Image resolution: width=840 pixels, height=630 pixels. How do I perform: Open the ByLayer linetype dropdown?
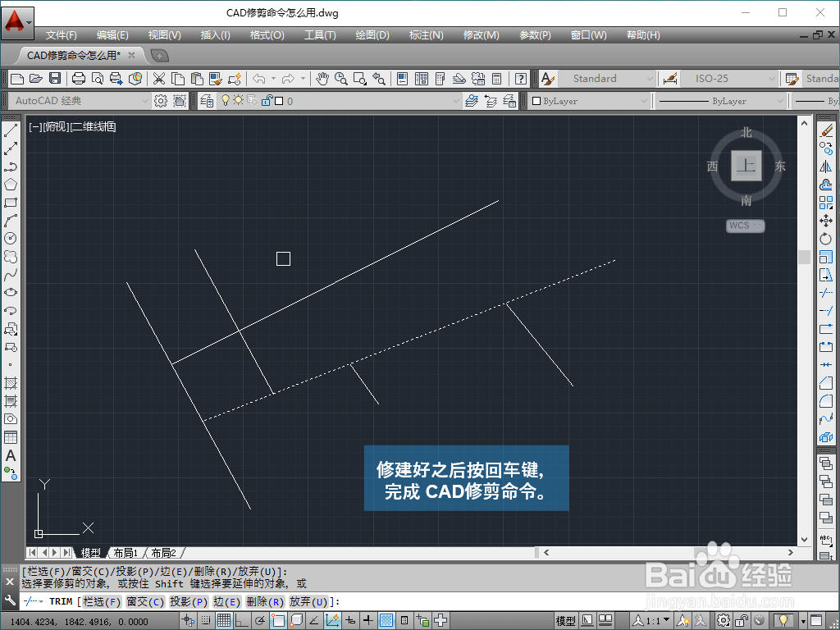[x=780, y=101]
